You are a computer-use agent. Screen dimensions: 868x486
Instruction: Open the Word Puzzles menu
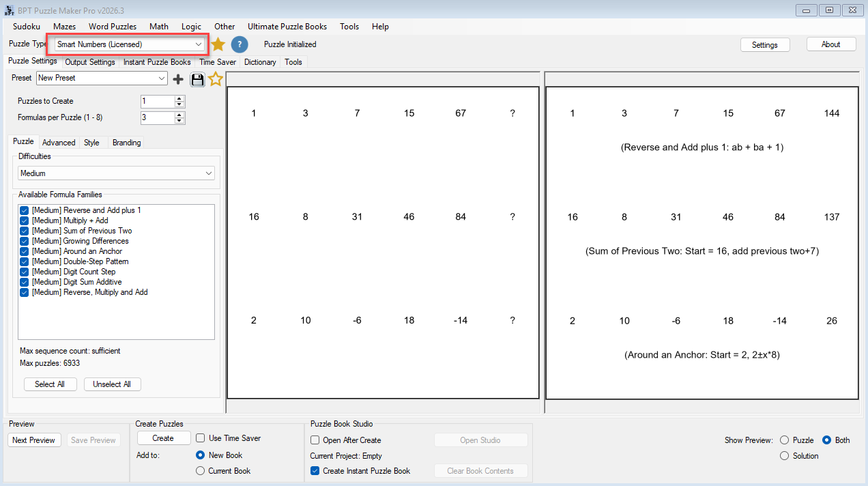pyautogui.click(x=113, y=27)
